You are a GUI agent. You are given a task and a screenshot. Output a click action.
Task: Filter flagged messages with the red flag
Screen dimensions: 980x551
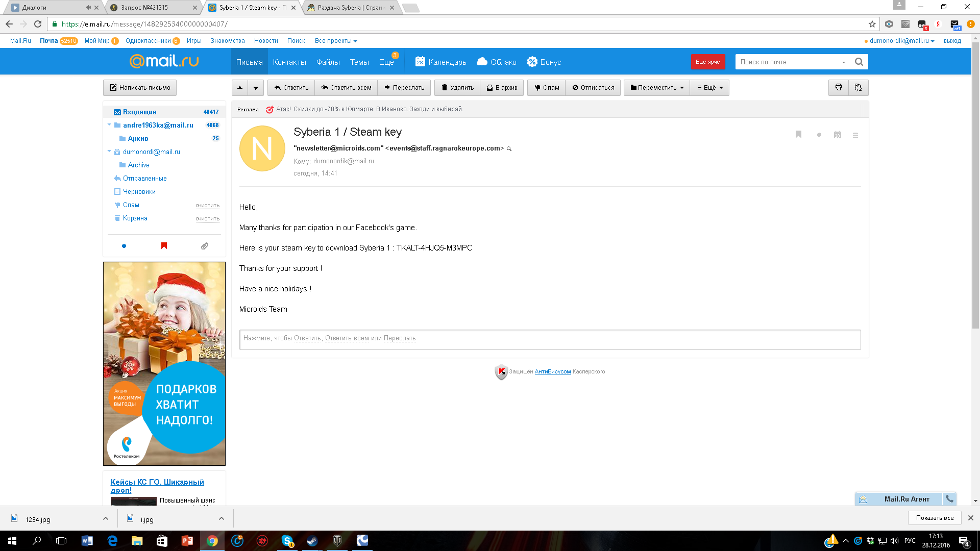tap(164, 246)
